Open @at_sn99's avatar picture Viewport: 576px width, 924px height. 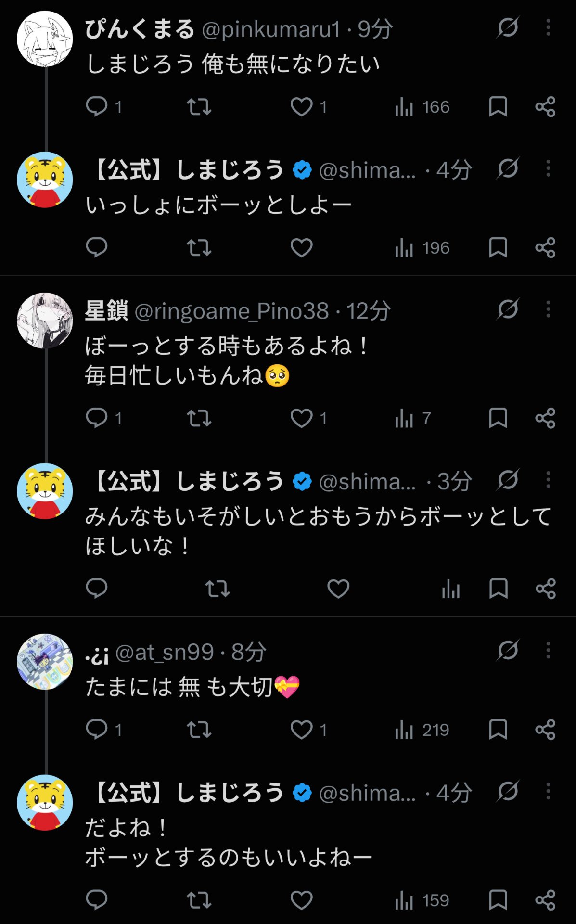[45, 661]
